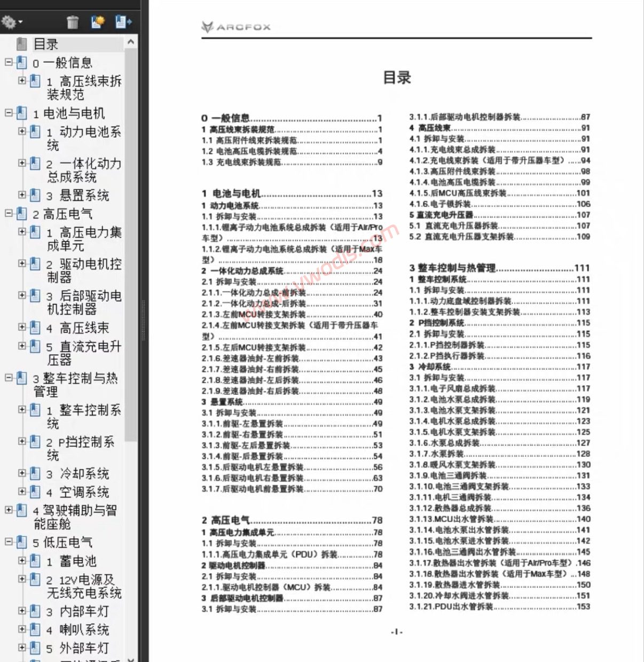Click bookmark page icon beside '4 高压线束'
This screenshot has height=662, width=644.
click(x=35, y=328)
